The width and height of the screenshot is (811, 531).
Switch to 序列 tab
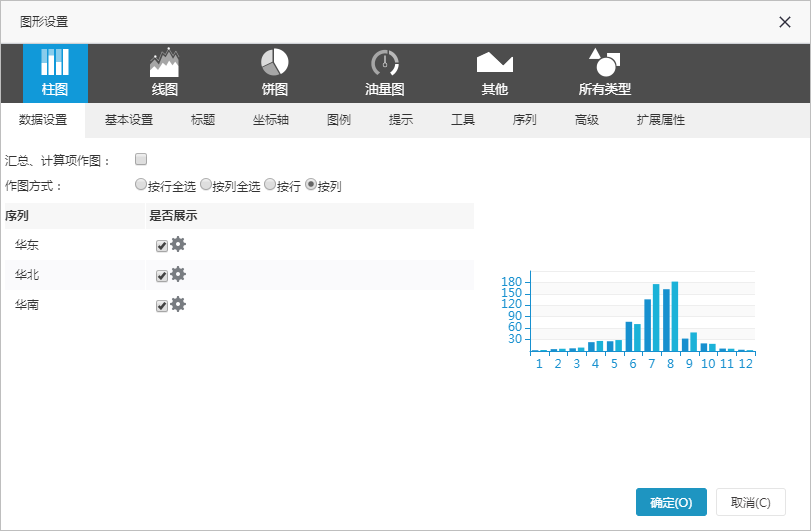(524, 120)
